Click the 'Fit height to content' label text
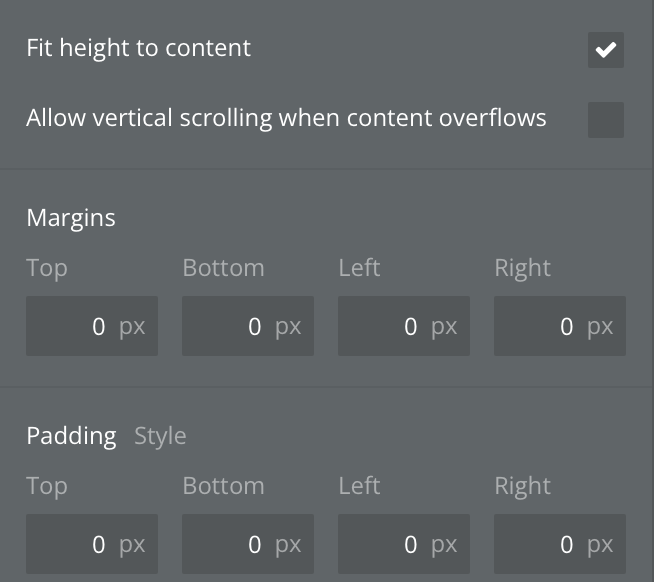The image size is (654, 582). 138,48
